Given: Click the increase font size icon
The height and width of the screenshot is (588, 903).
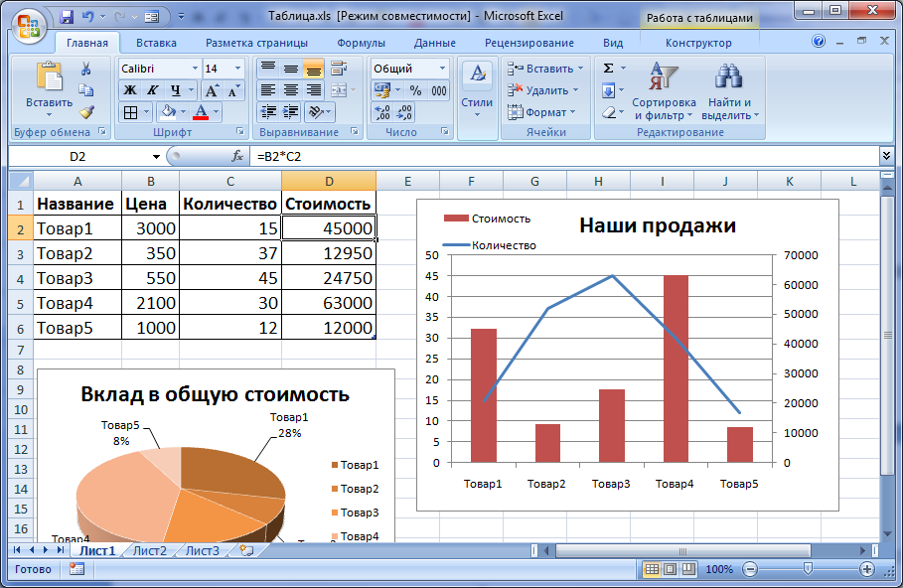Looking at the screenshot, I should 212,90.
